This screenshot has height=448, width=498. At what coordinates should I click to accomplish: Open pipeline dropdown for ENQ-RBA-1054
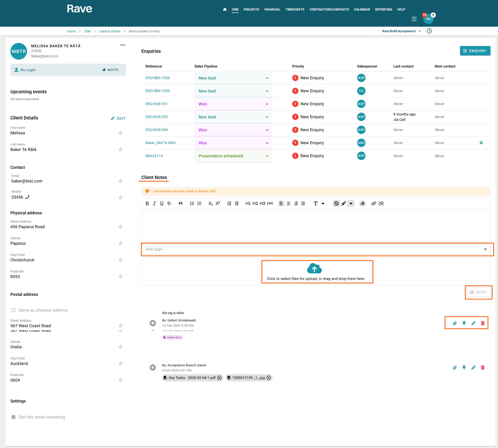pos(267,78)
